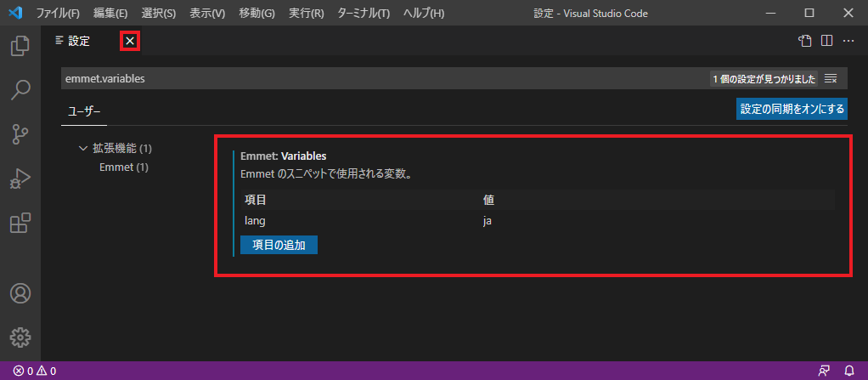Open the feedback icon in status bar
The image size is (868, 380).
click(825, 371)
